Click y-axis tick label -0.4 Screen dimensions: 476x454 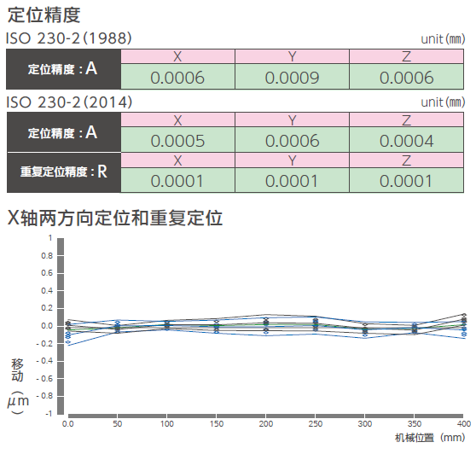point(44,361)
